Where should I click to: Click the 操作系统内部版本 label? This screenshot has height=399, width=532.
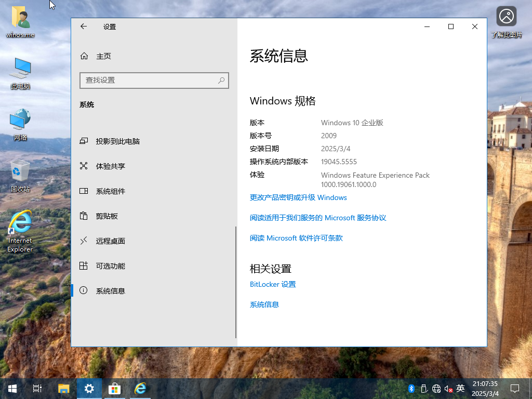point(279,162)
